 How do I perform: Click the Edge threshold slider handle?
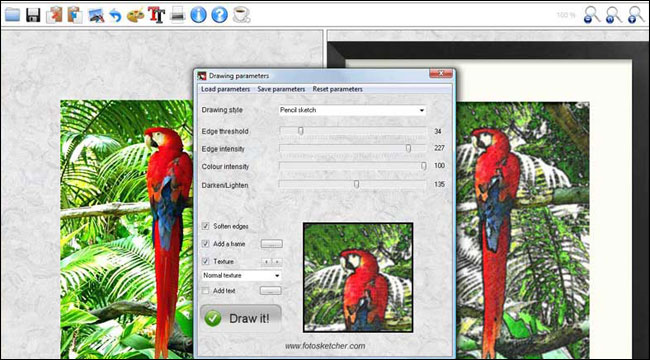pos(301,131)
